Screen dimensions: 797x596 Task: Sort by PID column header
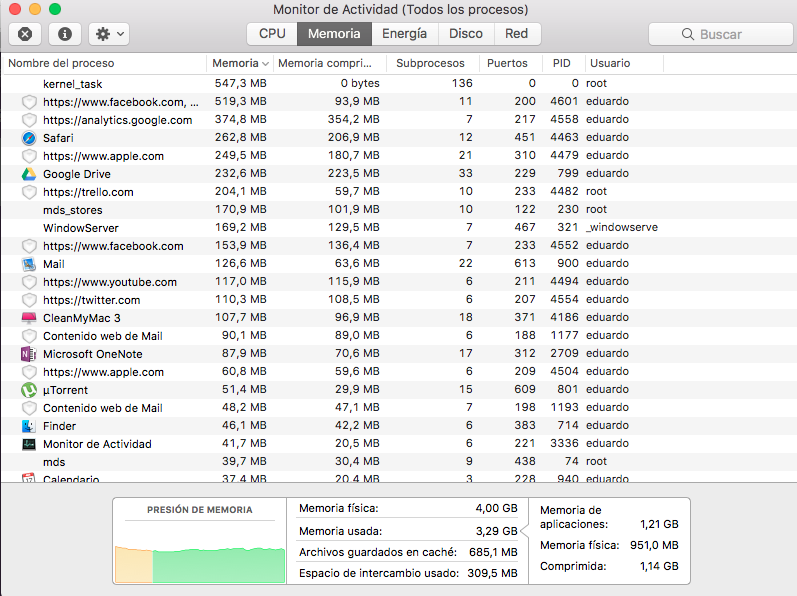point(561,63)
